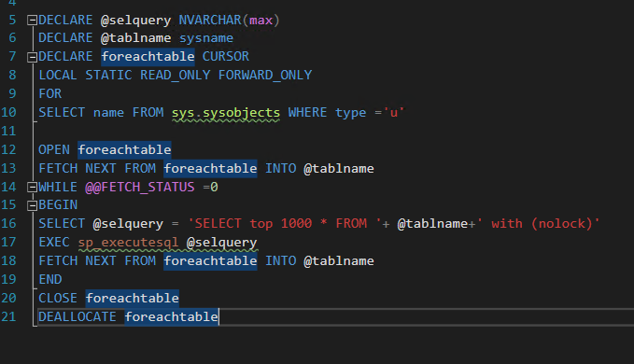
Task: Click @selquery on line 16
Action: [128, 224]
